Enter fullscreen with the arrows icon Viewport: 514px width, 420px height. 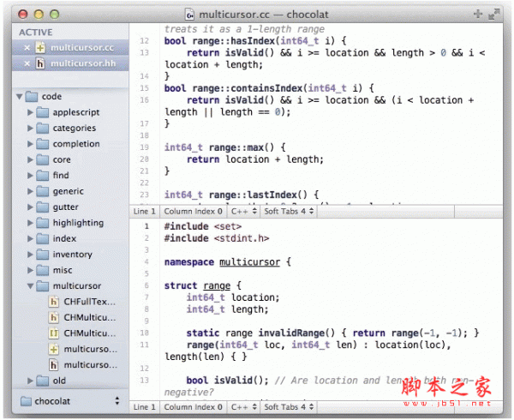click(x=493, y=15)
